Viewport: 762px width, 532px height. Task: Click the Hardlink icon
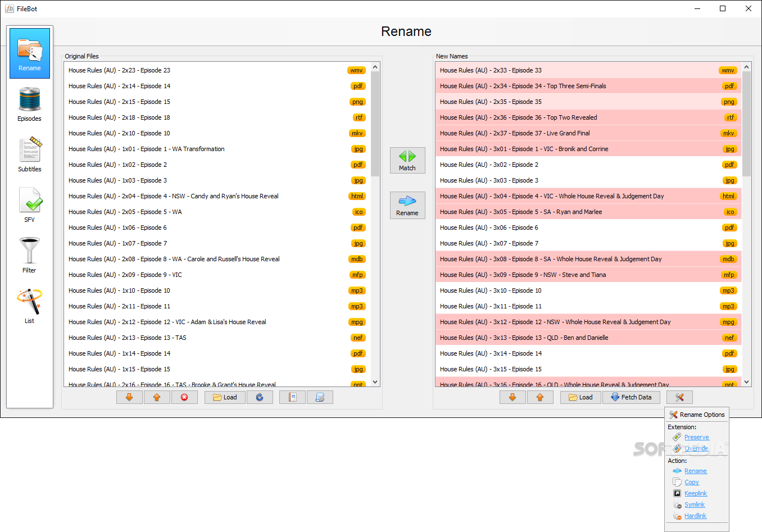pos(677,516)
